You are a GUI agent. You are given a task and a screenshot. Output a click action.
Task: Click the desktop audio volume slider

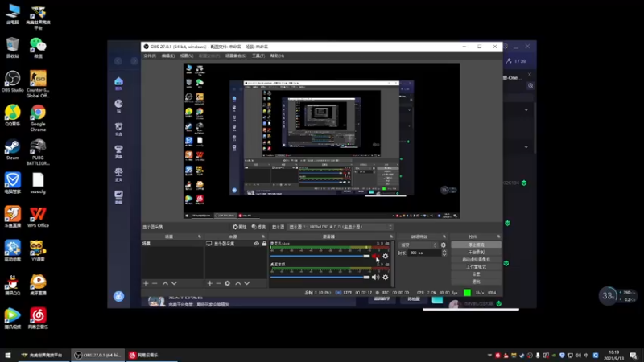320,277
